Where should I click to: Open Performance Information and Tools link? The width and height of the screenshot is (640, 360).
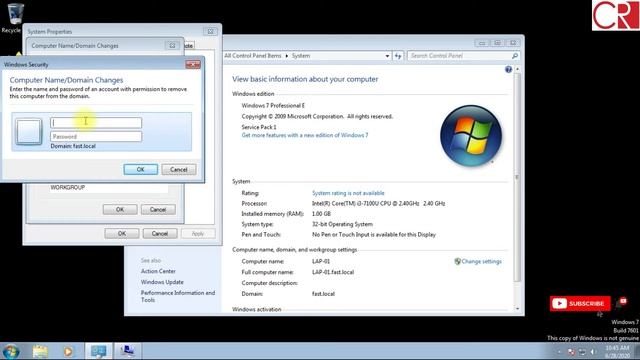coord(178,296)
